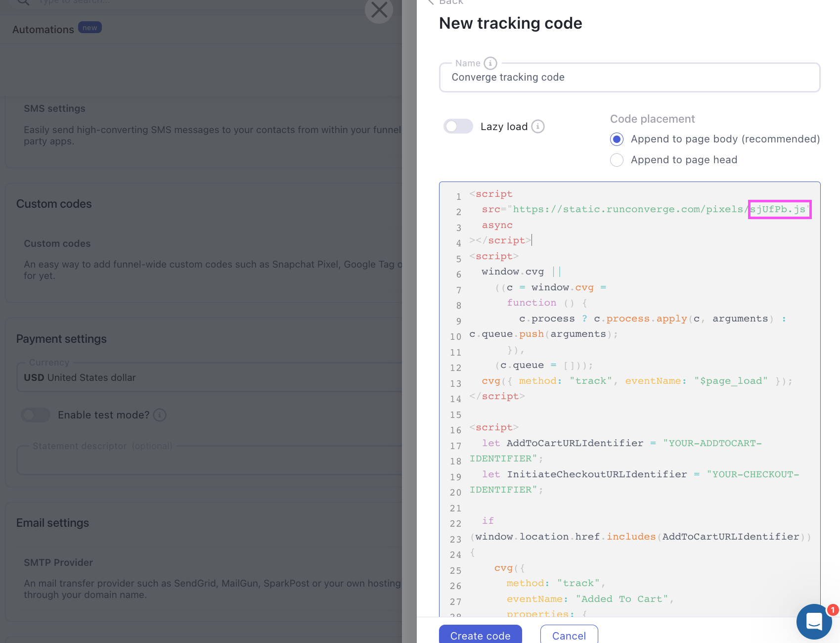Open the chat support bubble
The width and height of the screenshot is (840, 643).
tap(814, 621)
